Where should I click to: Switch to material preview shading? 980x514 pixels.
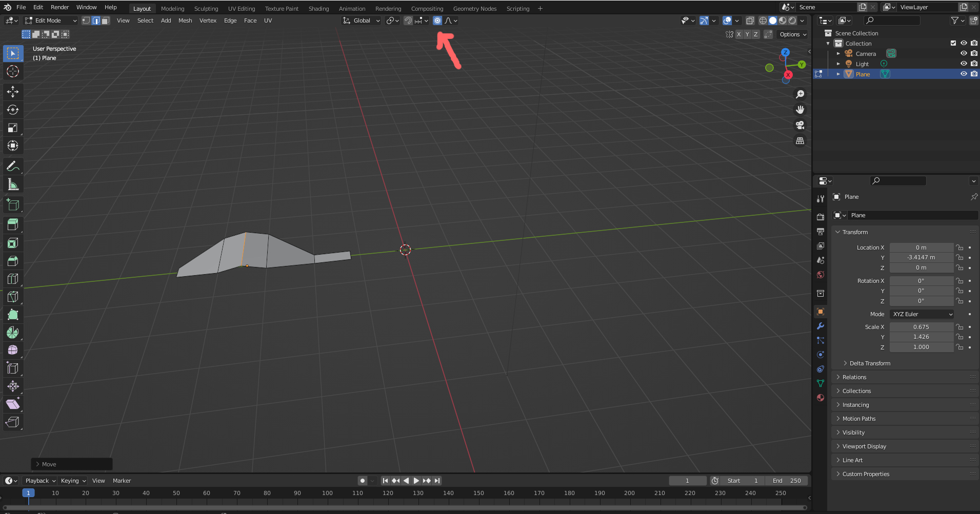pos(783,20)
